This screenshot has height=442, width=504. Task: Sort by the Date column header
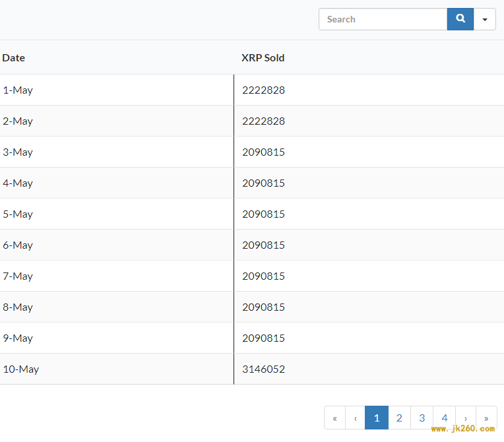(x=13, y=58)
